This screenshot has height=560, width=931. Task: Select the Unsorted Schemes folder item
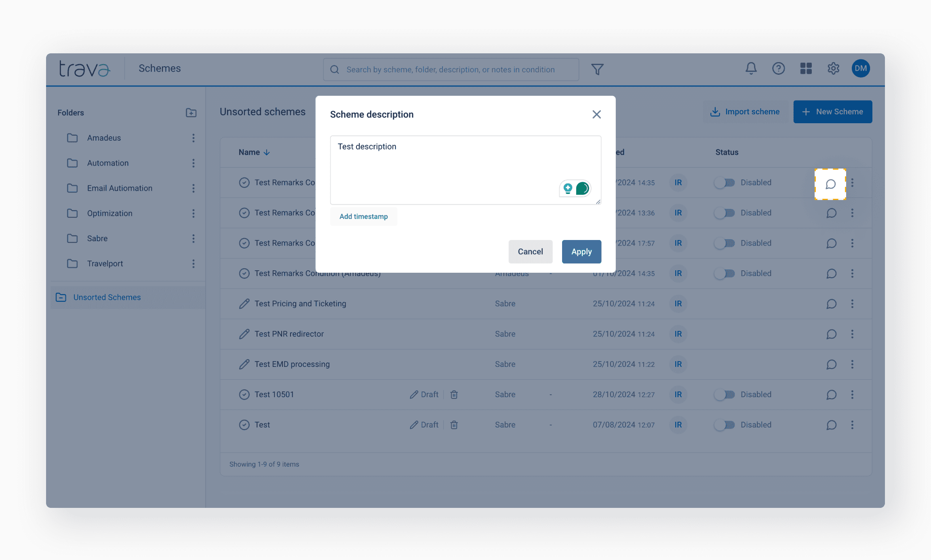pyautogui.click(x=107, y=297)
